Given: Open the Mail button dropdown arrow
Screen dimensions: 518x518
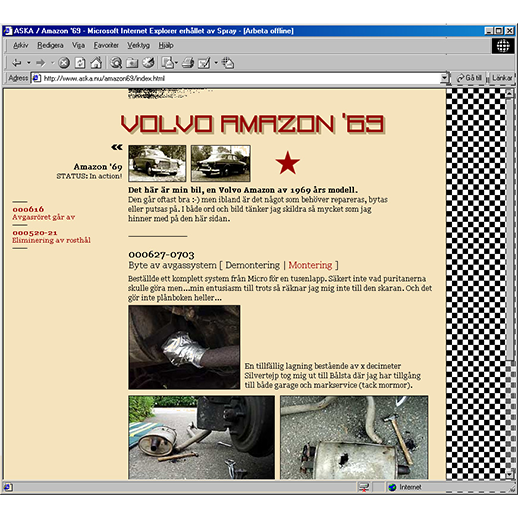Looking at the screenshot, I should (176, 63).
